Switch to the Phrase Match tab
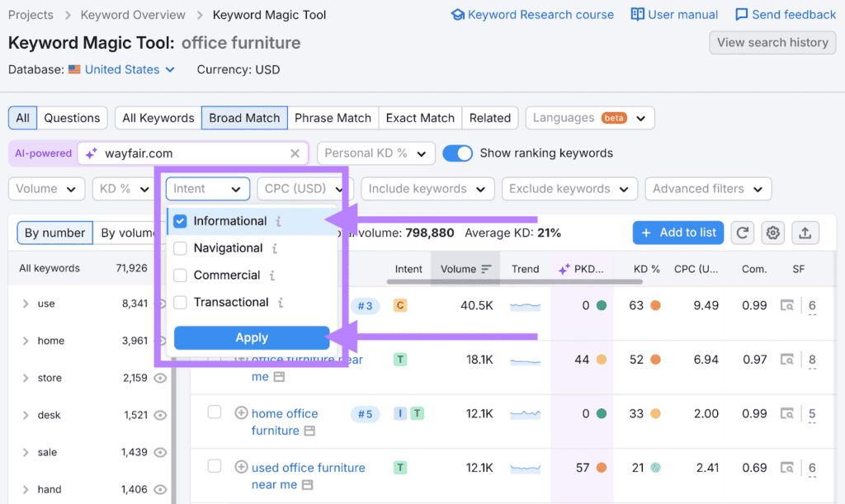The height and width of the screenshot is (504, 845). tap(333, 118)
